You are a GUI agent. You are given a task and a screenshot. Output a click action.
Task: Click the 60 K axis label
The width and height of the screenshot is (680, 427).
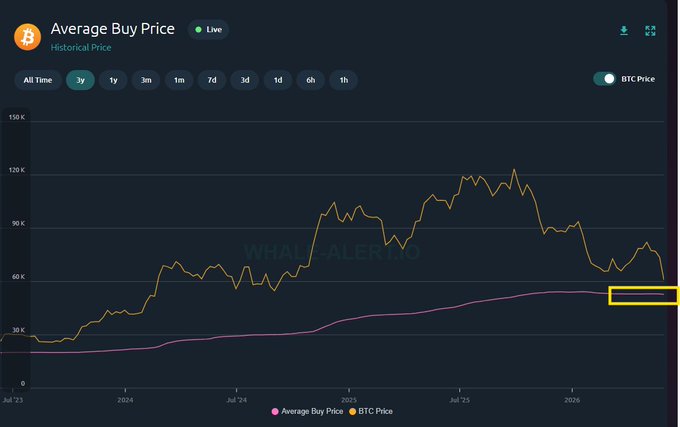pyautogui.click(x=18, y=277)
